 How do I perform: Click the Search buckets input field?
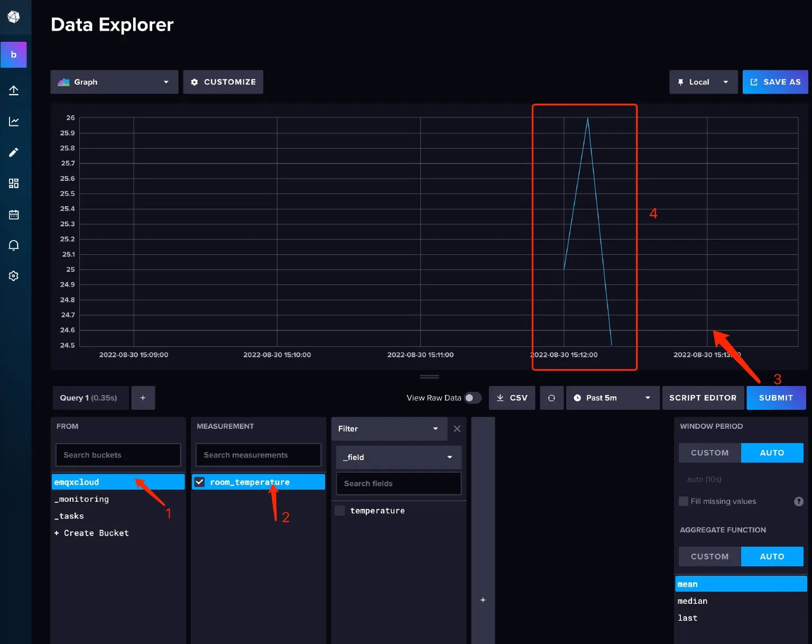118,455
